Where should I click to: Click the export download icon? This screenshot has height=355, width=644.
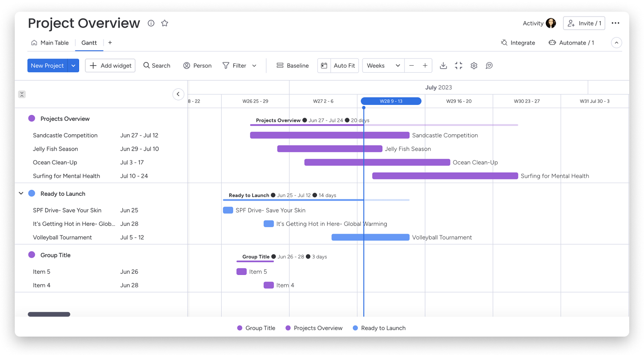443,66
